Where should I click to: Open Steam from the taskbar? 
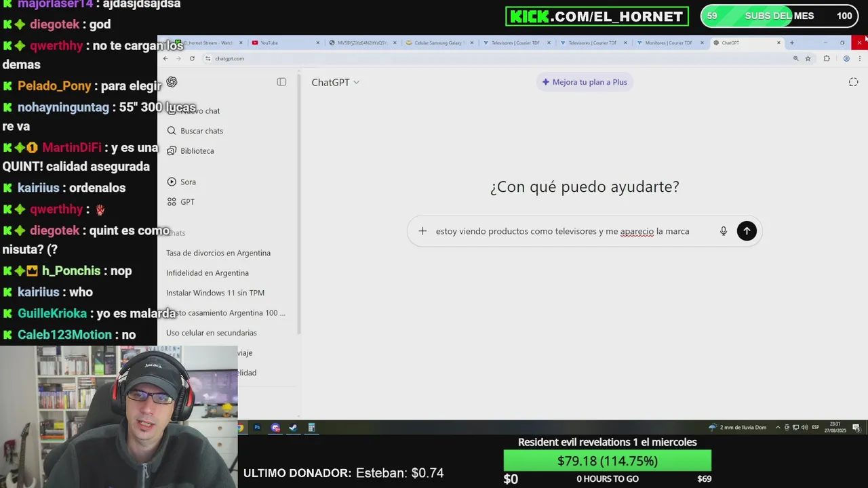(293, 428)
